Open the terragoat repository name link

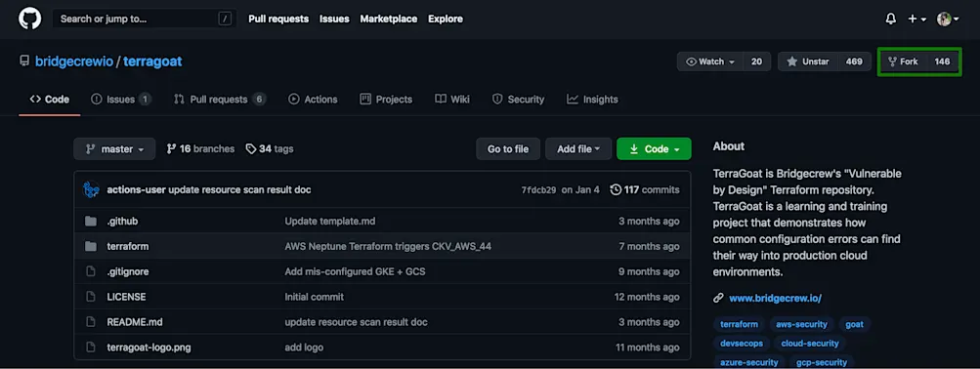(x=152, y=61)
